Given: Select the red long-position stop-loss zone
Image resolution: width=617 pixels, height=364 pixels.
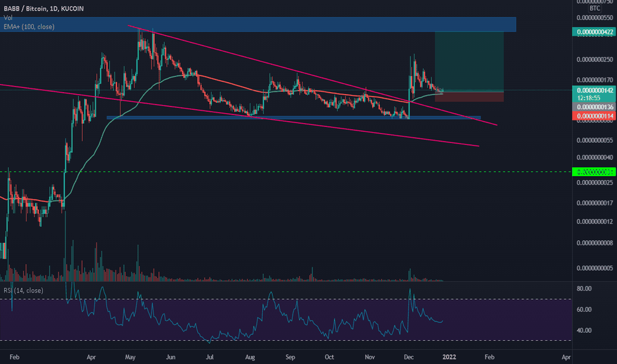Looking at the screenshot, I should click(x=469, y=97).
